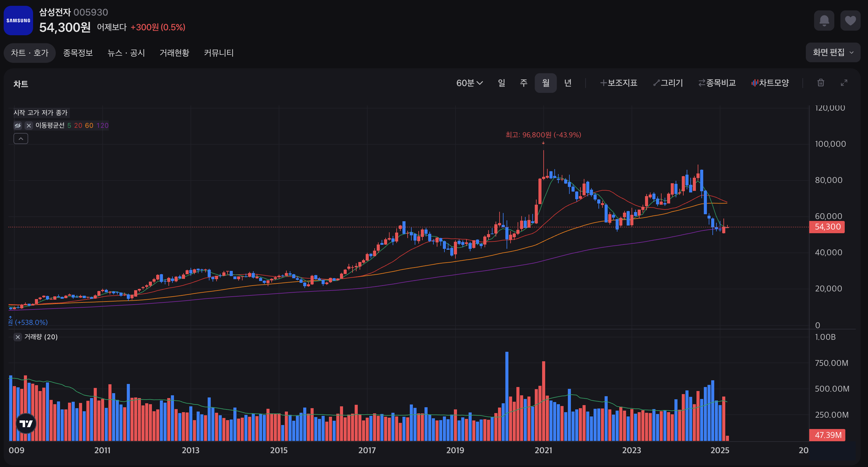Click the 차트 panel title

[x=21, y=84]
